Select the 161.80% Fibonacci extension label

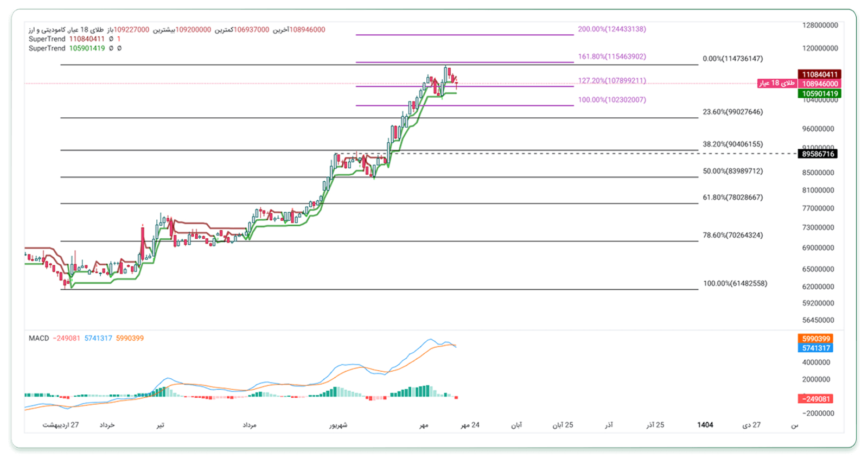click(611, 56)
